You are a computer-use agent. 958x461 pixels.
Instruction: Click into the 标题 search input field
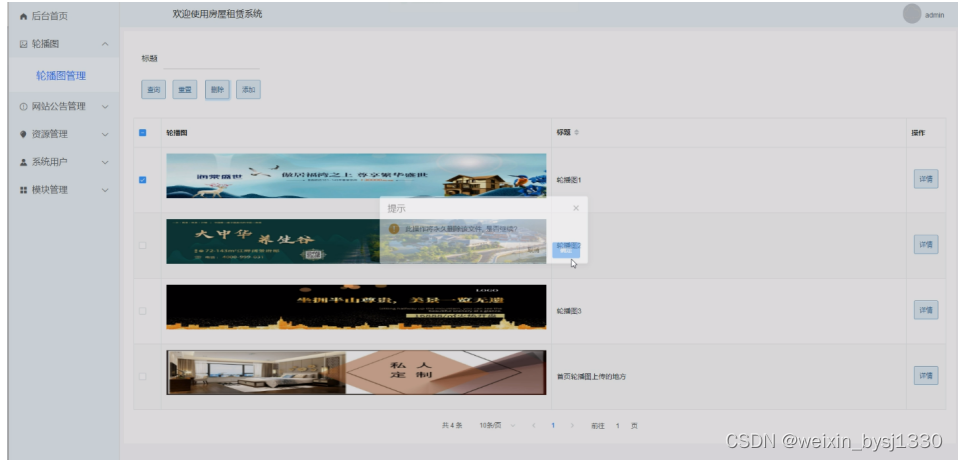211,59
